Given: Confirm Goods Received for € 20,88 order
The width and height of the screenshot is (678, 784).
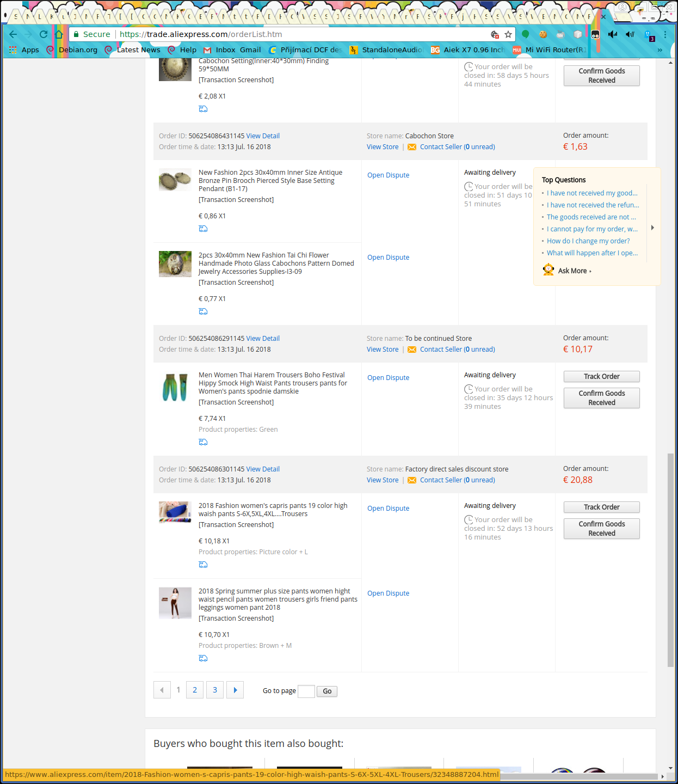Looking at the screenshot, I should pos(602,529).
